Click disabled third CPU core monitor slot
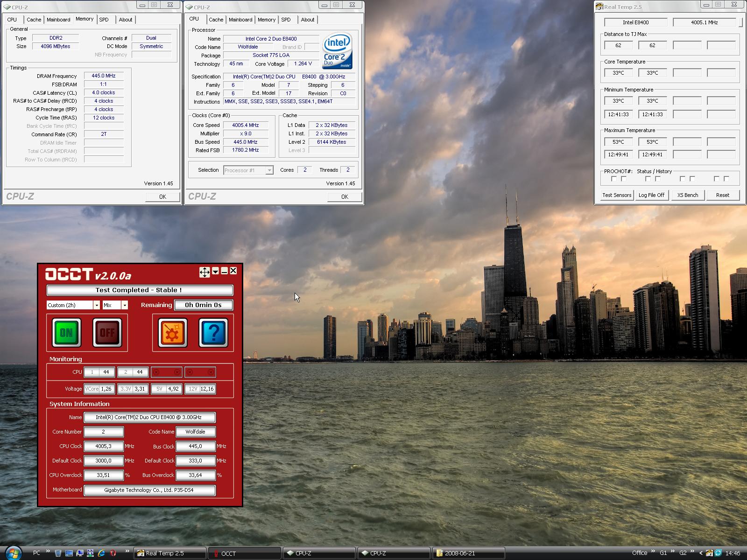This screenshot has width=747, height=560. point(167,372)
